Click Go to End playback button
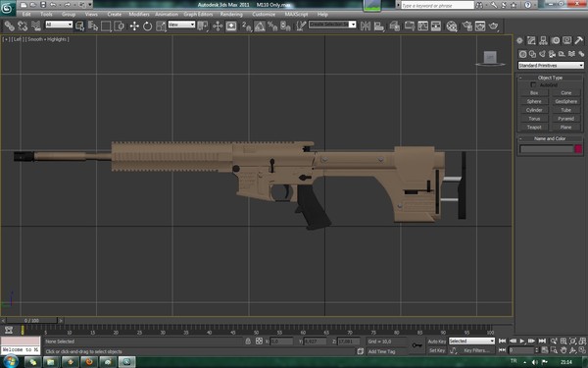The image size is (588, 368). [x=542, y=341]
